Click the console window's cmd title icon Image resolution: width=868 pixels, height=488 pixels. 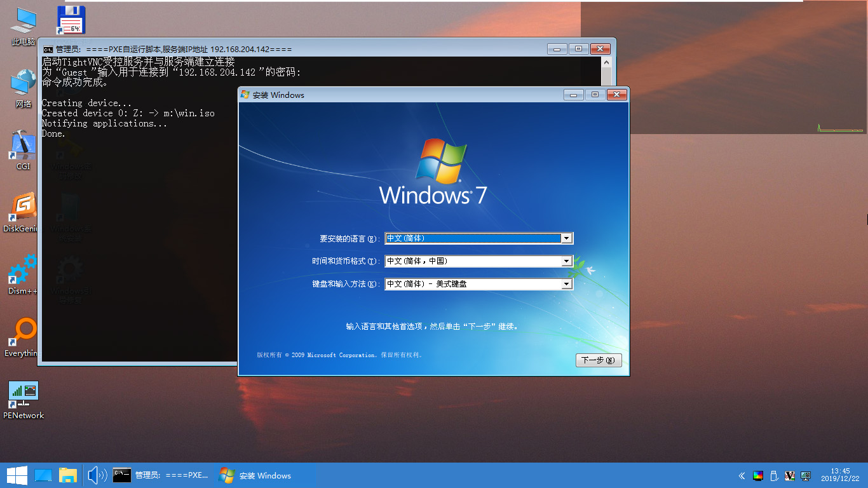48,49
